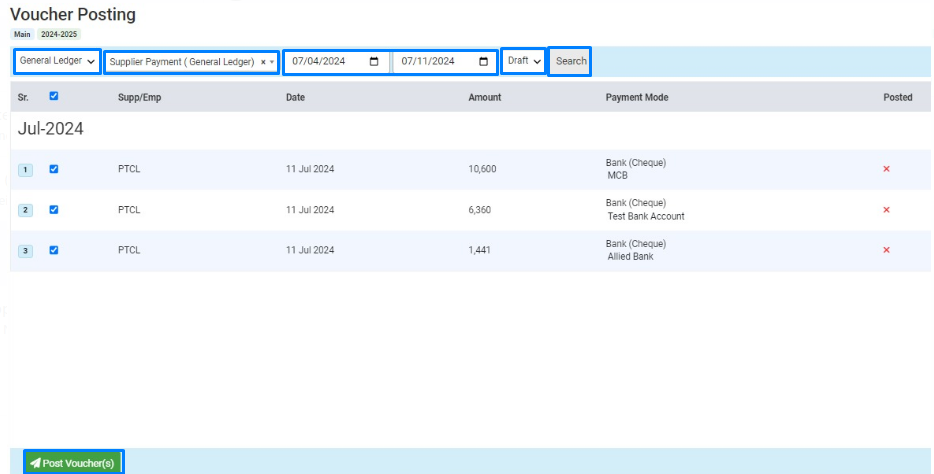Expand the Supplier Payment voucher type dropdown
The image size is (934, 474).
272,62
